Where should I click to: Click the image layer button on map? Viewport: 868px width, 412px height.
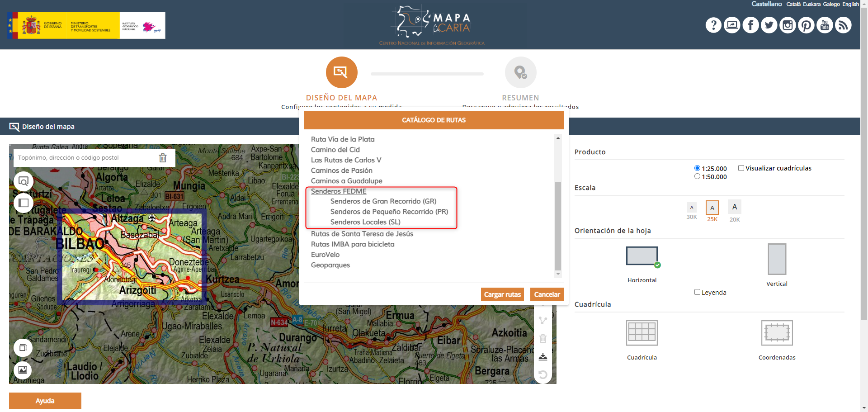[23, 370]
